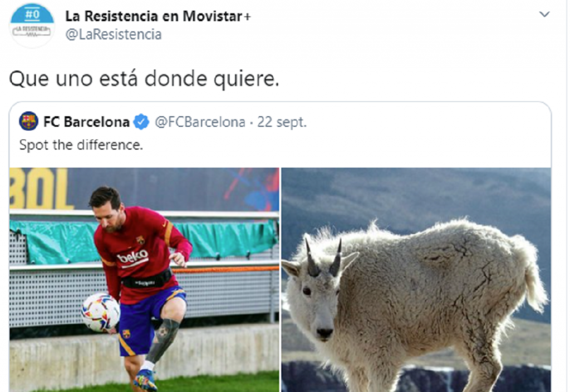Open the mountain goat photo
570x392 pixels.
coord(416,280)
